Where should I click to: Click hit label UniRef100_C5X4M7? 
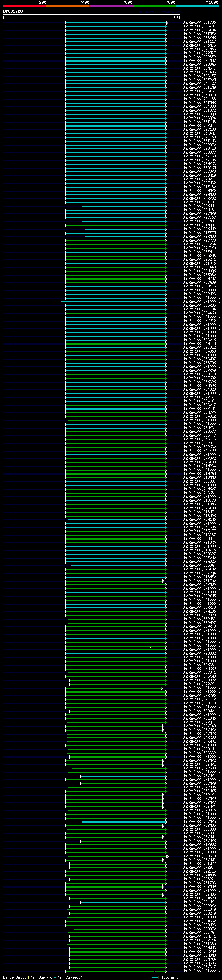(x=199, y=133)
